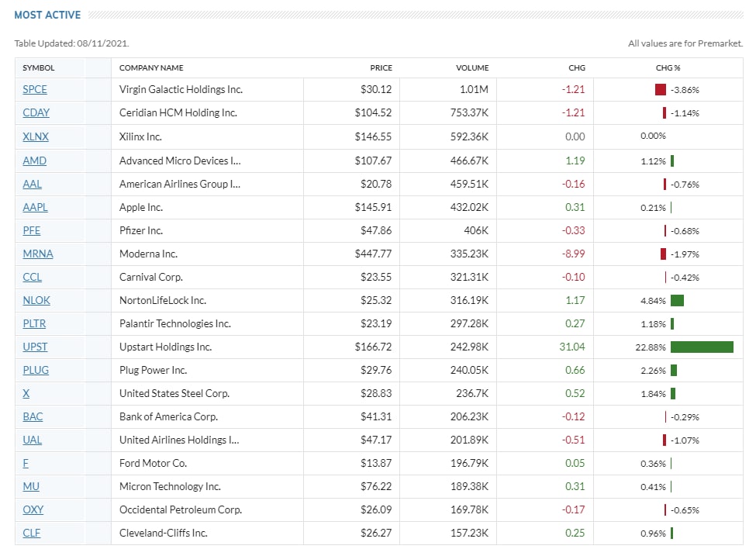Click the PRICE column header

381,68
